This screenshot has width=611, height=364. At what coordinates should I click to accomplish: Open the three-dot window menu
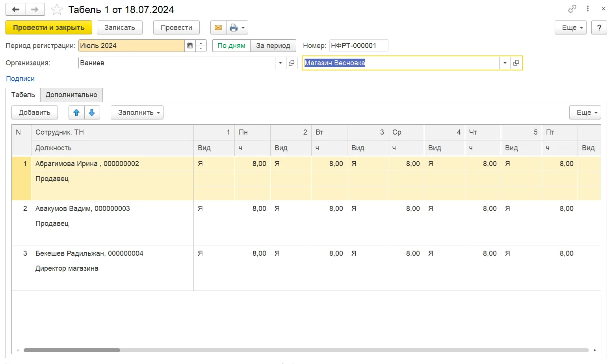tap(588, 9)
